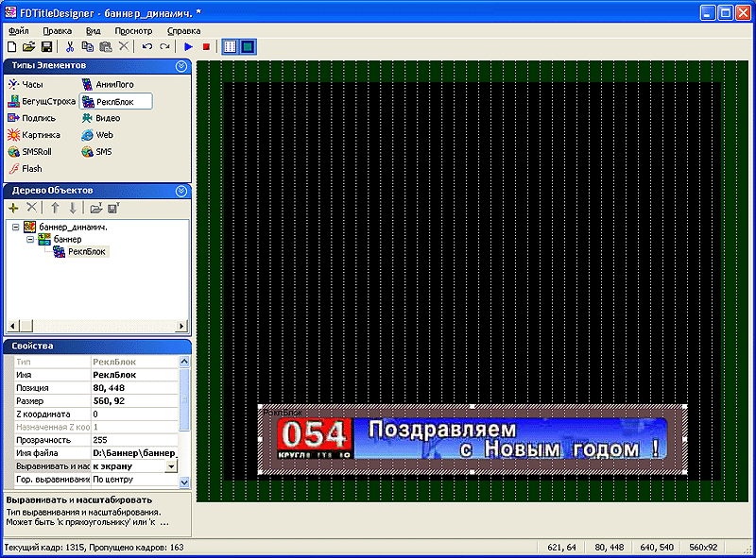Open the Просмотр menu
This screenshot has height=558, width=756.
pos(133,31)
